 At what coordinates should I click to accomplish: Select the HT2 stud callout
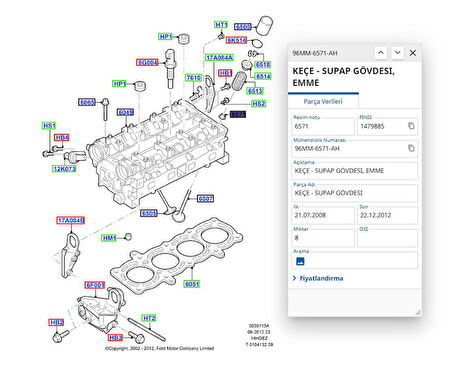pos(149,318)
